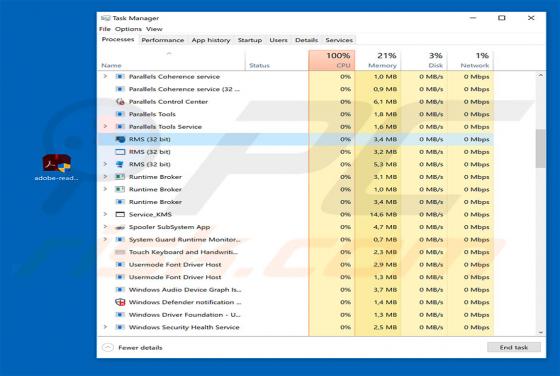This screenshot has height=376, width=560.
Task: Select the Usermode Font Driver Host 1,3 MB row
Action: click(296, 277)
